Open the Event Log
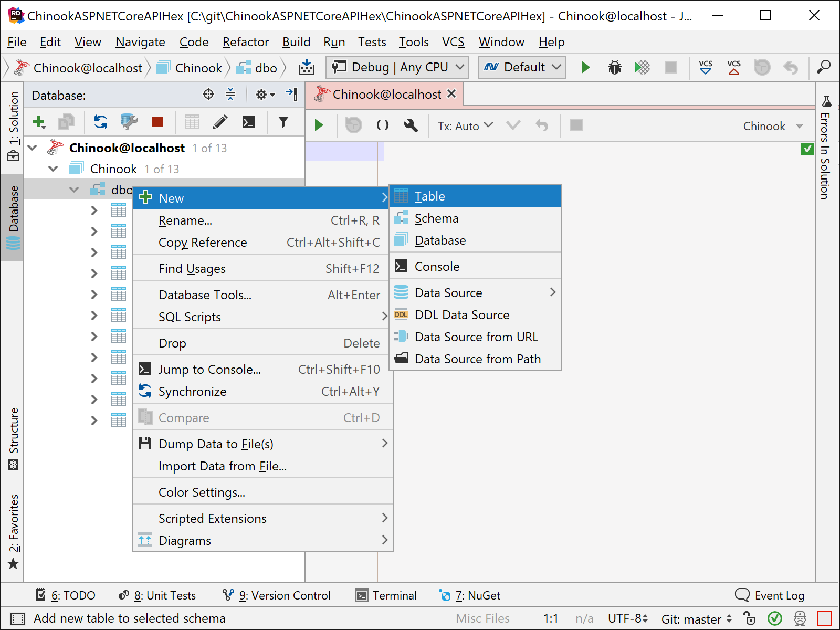Screen dimensions: 840x630 coord(770,595)
